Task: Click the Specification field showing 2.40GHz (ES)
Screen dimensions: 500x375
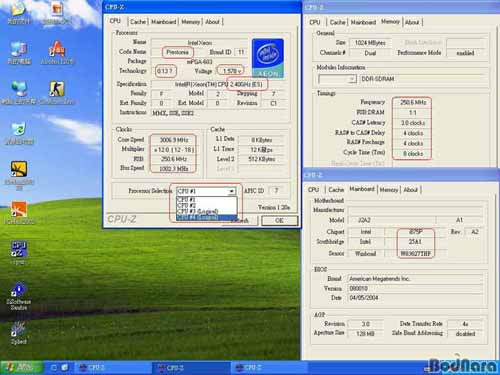Action: click(219, 84)
